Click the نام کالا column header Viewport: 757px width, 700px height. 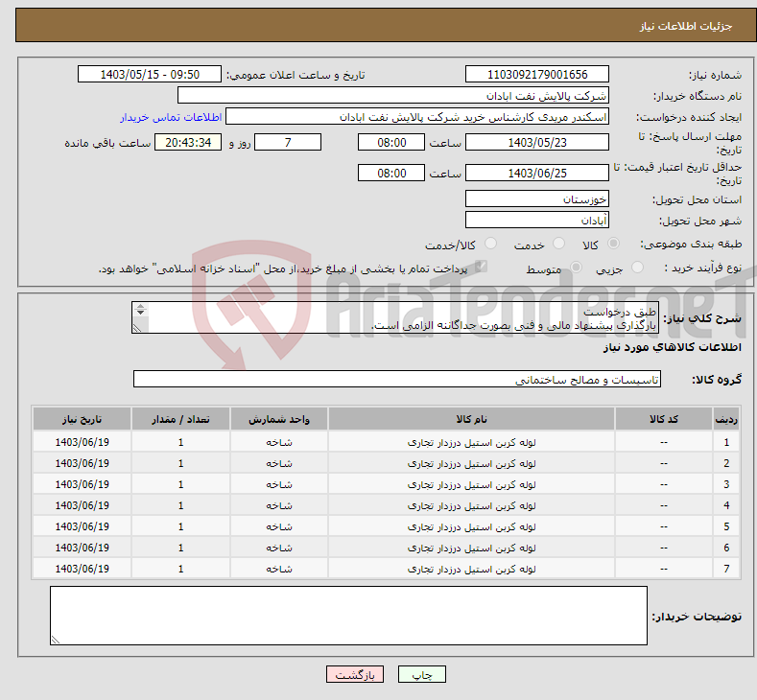tap(471, 419)
